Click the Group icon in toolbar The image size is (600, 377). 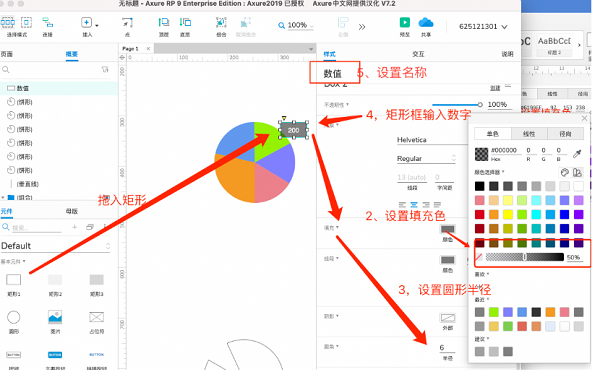pyautogui.click(x=221, y=23)
